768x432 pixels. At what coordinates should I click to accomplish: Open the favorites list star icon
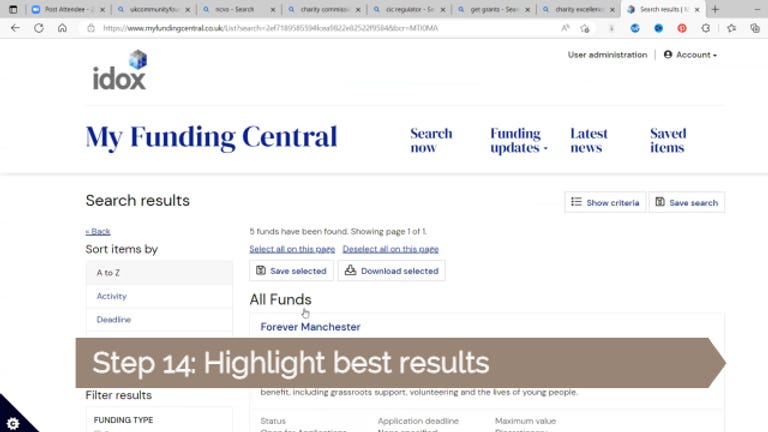point(732,28)
